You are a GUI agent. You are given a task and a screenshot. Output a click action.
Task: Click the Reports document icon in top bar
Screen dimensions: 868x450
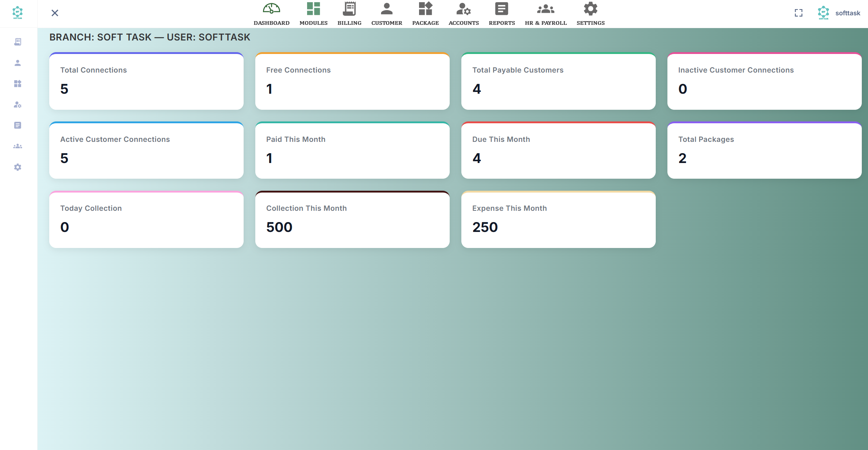click(x=501, y=8)
